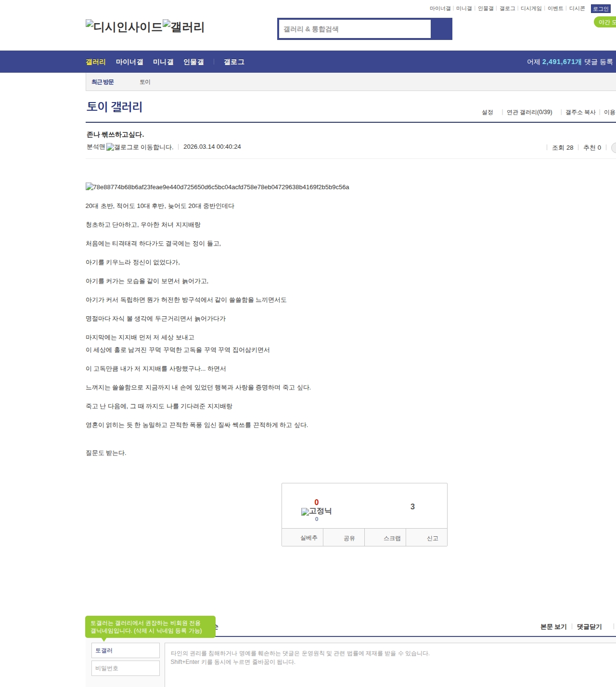Select 마이너갤 tab in blue navigation bar

coord(129,62)
